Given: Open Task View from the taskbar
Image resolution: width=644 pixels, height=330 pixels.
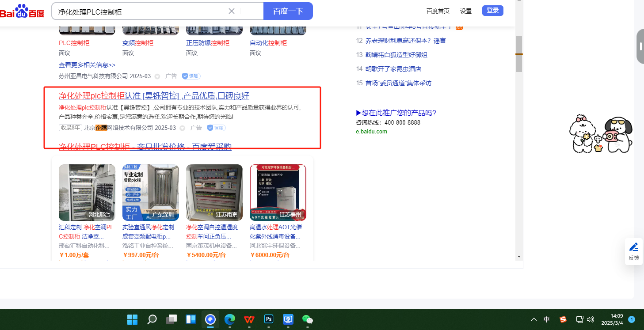Looking at the screenshot, I should click(171, 319).
